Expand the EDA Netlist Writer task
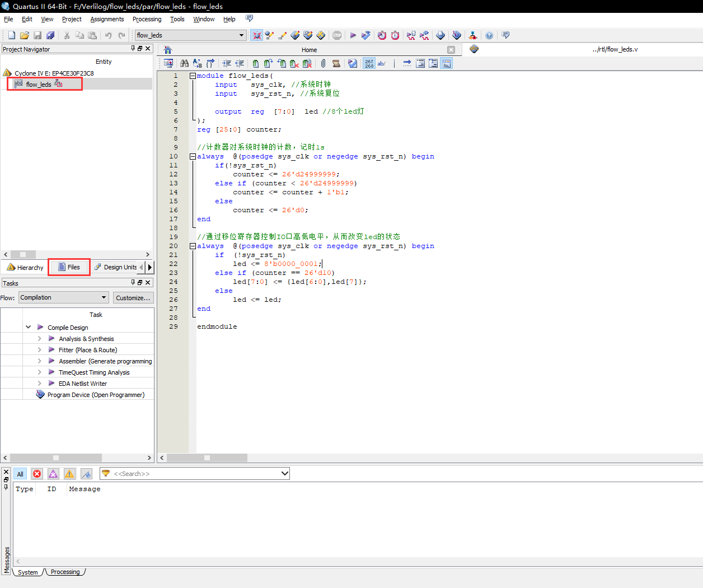The height and width of the screenshot is (588, 703). [39, 383]
